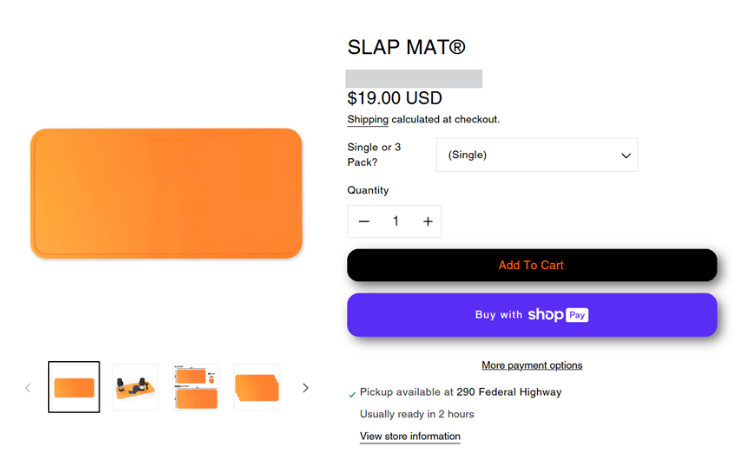Screen dimensions: 736x449
Task: Click the quantity number field
Action: coord(395,222)
